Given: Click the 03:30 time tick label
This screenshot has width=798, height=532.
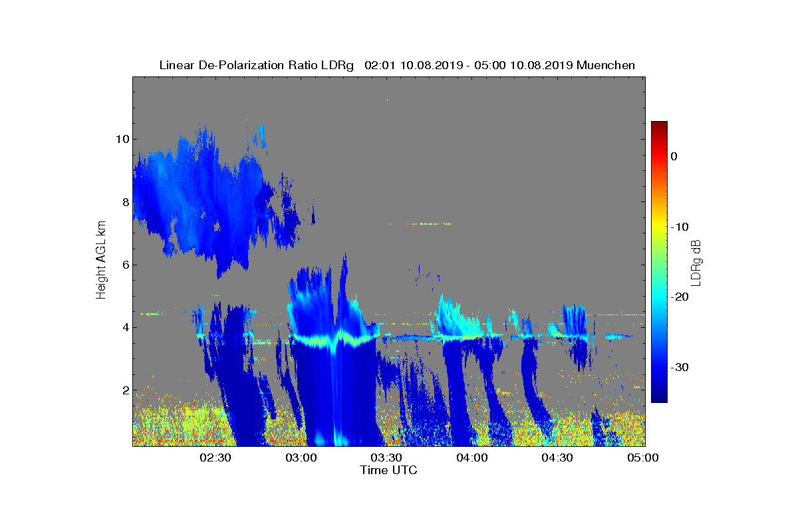Looking at the screenshot, I should (x=386, y=458).
